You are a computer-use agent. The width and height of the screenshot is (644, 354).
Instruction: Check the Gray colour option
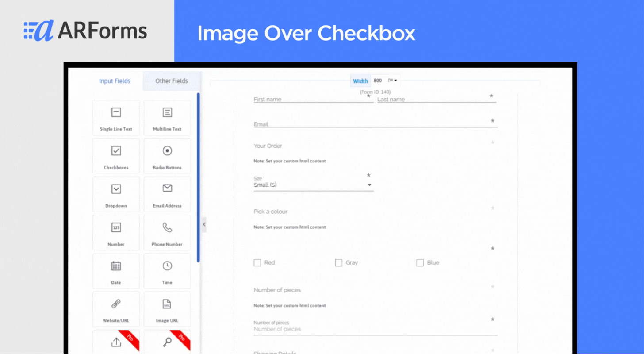339,263
